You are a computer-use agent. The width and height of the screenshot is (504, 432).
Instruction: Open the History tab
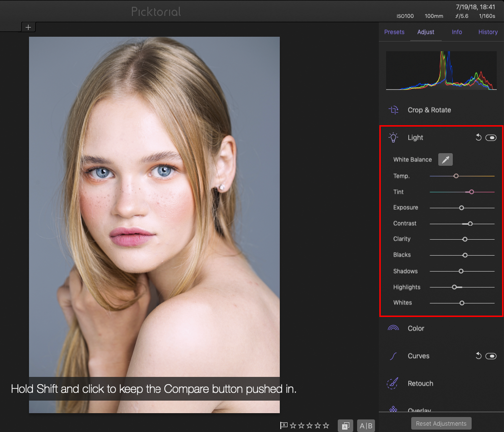click(x=488, y=32)
